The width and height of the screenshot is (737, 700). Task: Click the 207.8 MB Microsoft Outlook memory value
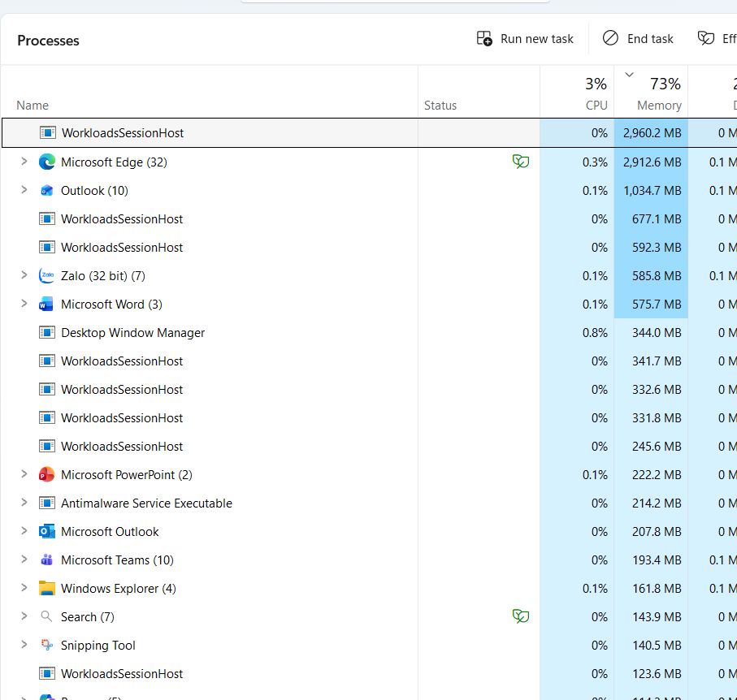(657, 531)
